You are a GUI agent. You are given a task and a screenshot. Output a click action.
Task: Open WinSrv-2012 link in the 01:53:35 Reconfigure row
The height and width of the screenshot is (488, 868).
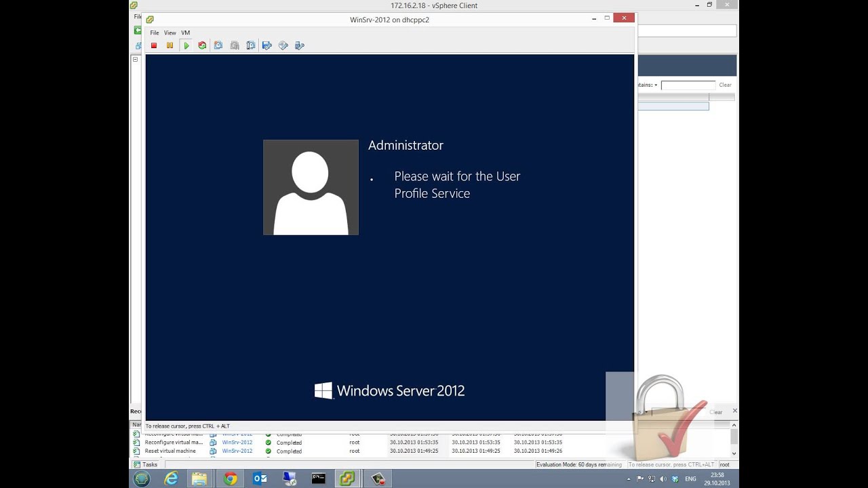pos(237,443)
